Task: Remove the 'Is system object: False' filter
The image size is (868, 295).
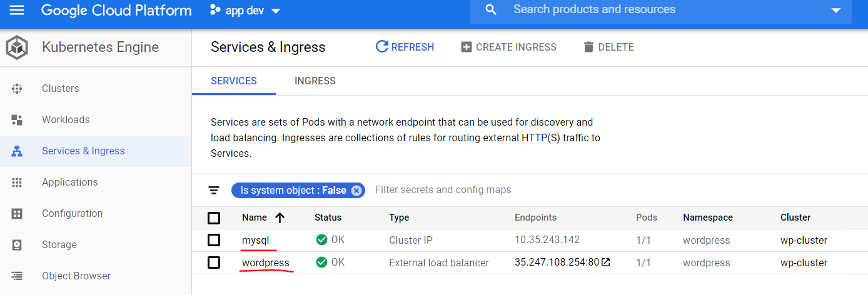Action: 356,191
